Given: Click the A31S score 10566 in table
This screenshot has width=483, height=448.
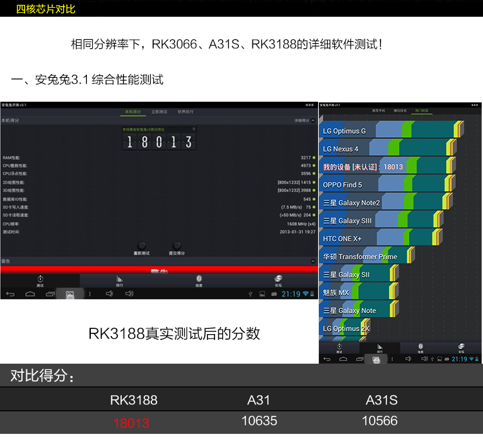Looking at the screenshot, I should click(379, 420).
